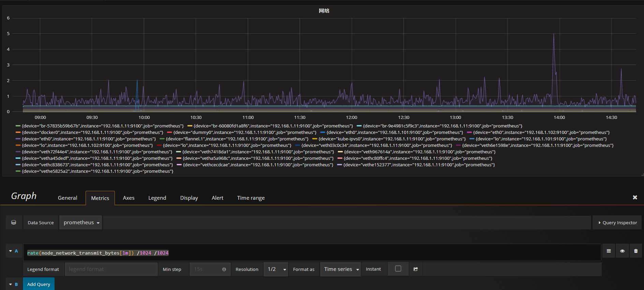Viewport: 644px width, 290px height.
Task: Click the legend format input field
Action: coord(111,269)
